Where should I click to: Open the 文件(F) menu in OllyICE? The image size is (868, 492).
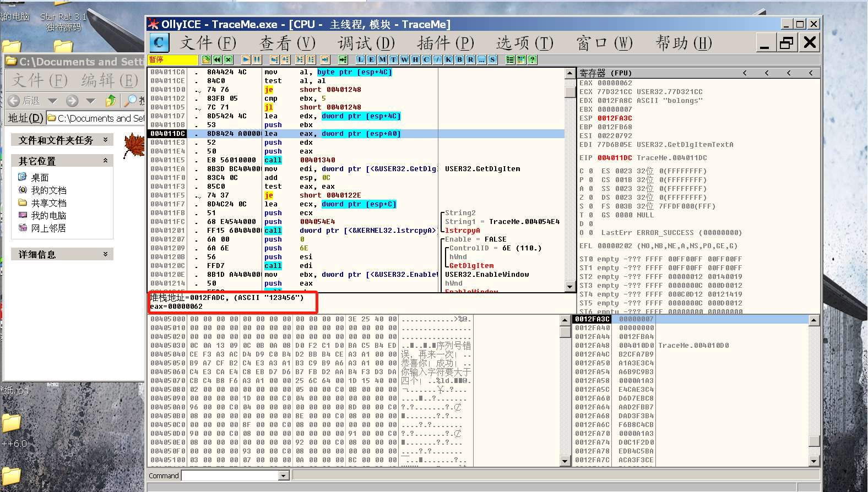208,42
